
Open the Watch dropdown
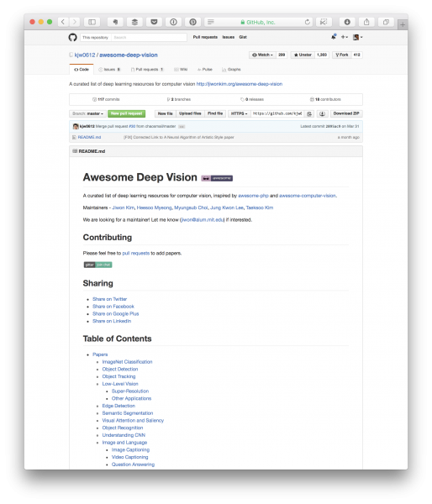pos(263,55)
